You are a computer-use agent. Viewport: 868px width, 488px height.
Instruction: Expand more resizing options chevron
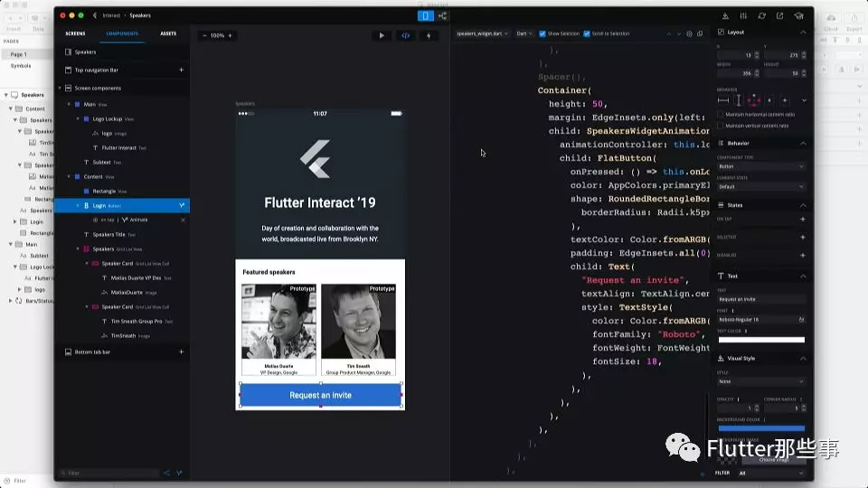(x=804, y=100)
